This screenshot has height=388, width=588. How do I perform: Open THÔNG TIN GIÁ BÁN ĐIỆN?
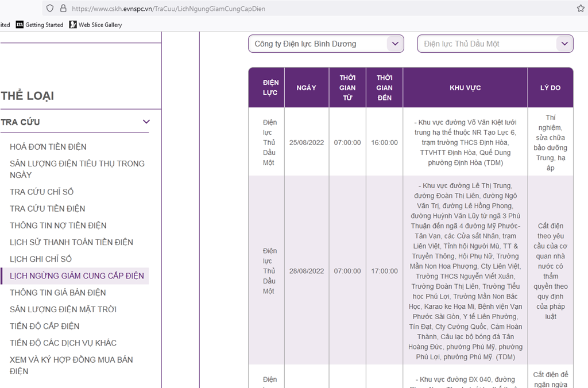tap(58, 293)
